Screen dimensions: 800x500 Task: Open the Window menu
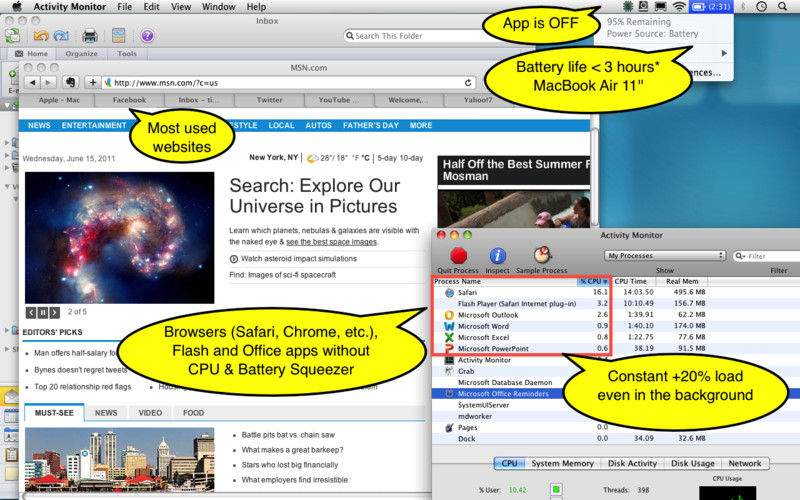pos(218,7)
